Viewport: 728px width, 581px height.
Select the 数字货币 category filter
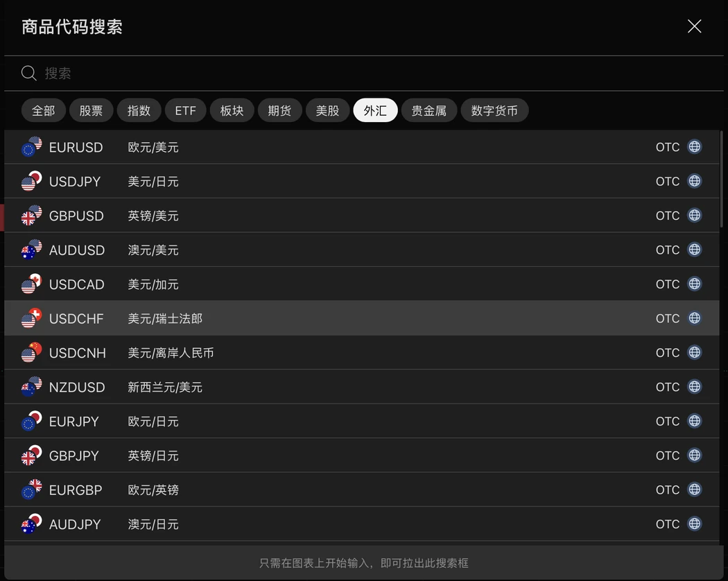tap(494, 110)
